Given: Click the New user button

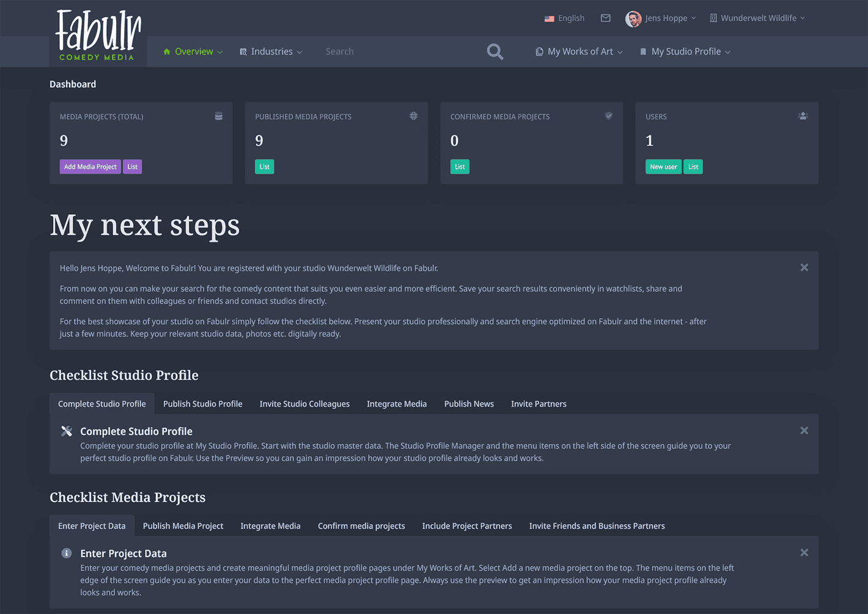Looking at the screenshot, I should (663, 167).
